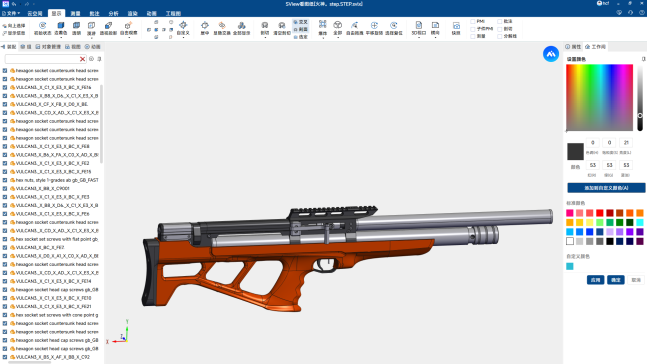This screenshot has width=647, height=364.
Task: Click the 应用 apply button
Action: [595, 280]
